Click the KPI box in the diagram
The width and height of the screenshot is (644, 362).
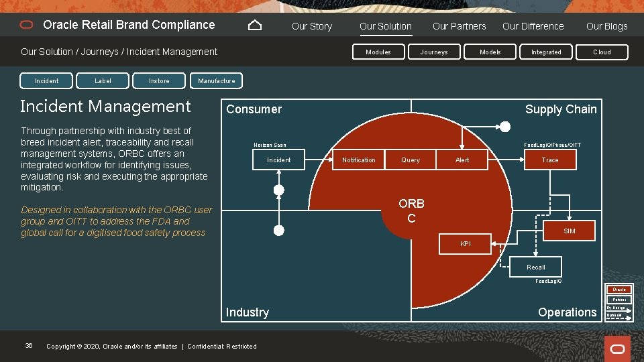coord(465,244)
